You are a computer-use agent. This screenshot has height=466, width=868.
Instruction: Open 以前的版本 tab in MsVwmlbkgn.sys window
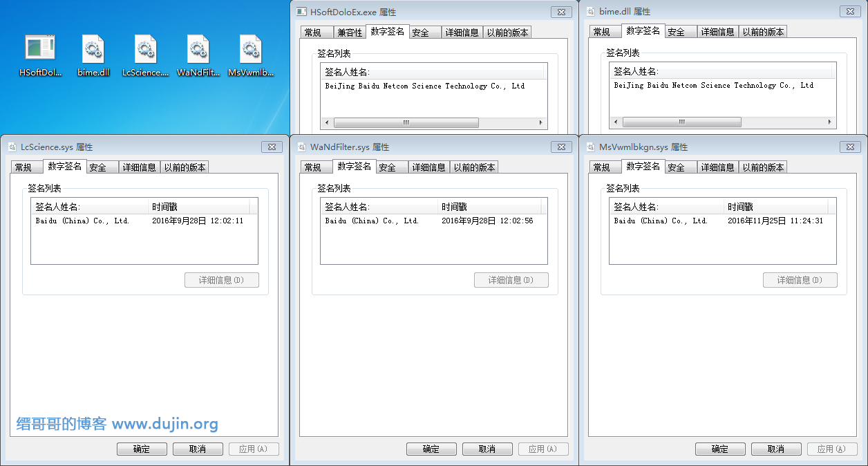coord(762,167)
